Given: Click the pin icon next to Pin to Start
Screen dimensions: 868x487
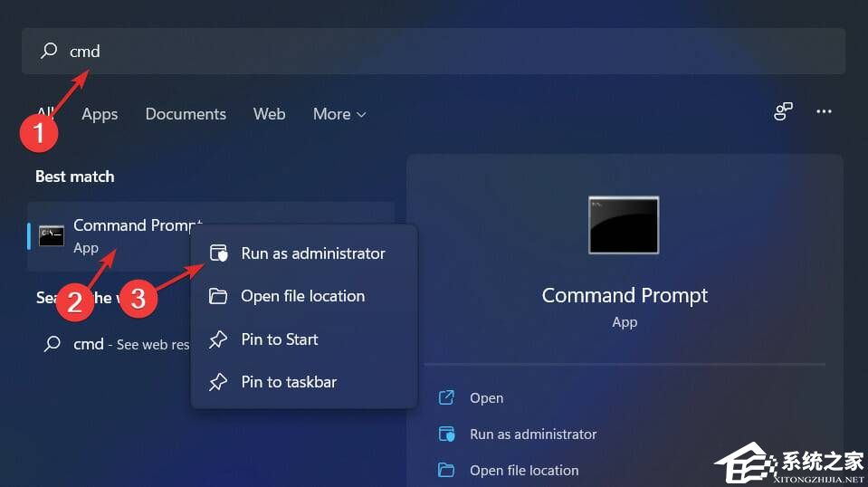Looking at the screenshot, I should [x=218, y=339].
